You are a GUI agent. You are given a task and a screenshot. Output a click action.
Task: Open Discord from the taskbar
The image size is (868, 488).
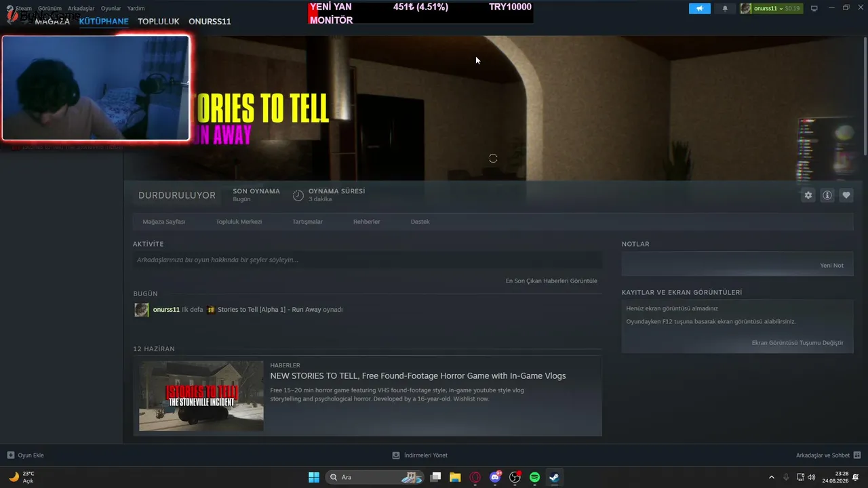[495, 477]
